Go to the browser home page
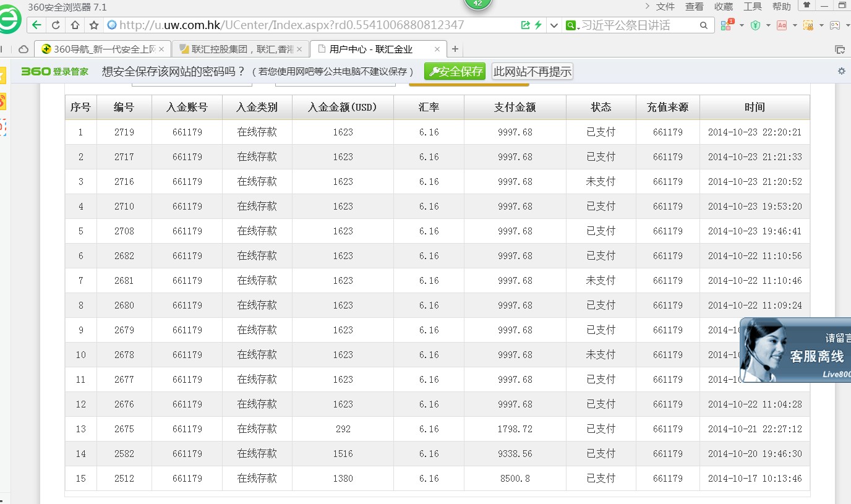This screenshot has height=504, width=851. coord(75,25)
